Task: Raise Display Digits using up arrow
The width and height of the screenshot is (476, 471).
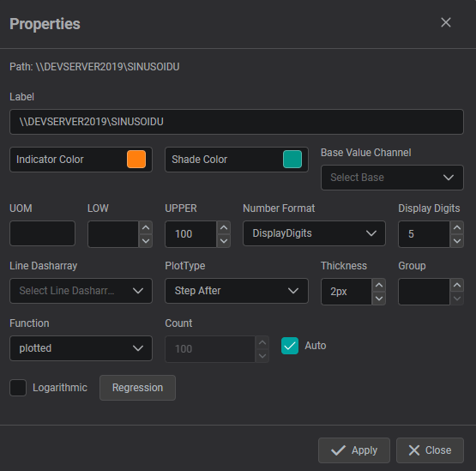Action: [x=457, y=227]
